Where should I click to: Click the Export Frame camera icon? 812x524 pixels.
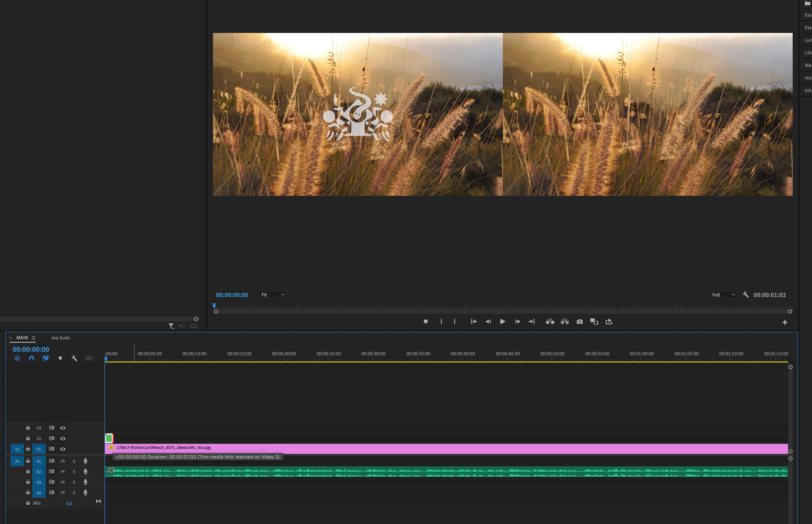click(579, 321)
